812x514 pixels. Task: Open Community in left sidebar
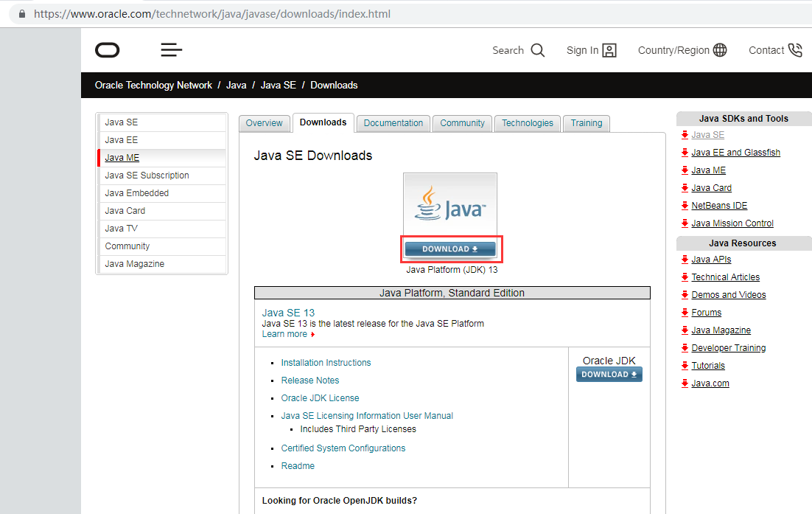[x=162, y=246]
